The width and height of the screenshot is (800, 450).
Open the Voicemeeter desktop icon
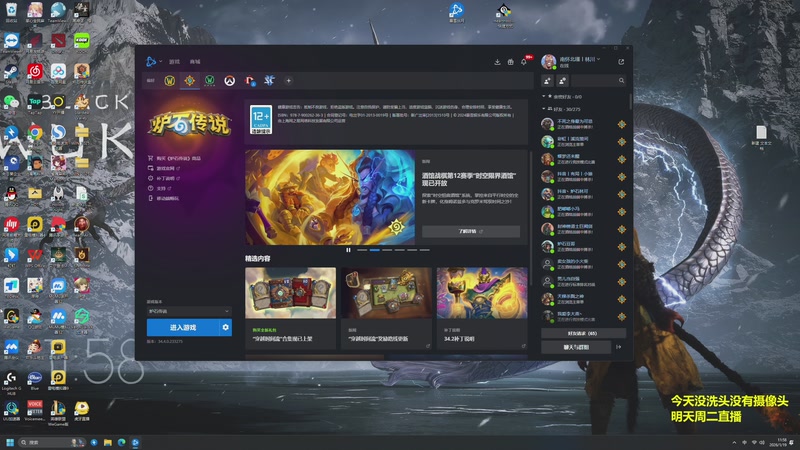click(x=35, y=410)
